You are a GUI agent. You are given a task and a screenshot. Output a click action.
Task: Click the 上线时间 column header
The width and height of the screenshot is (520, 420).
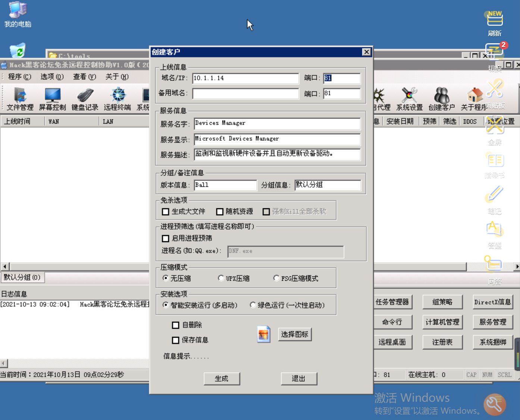click(22, 121)
